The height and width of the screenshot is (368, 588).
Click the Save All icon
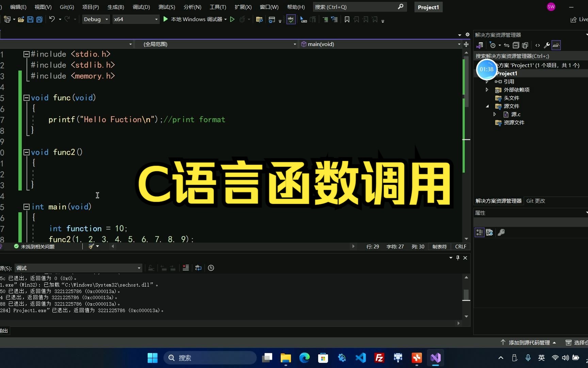pyautogui.click(x=39, y=19)
